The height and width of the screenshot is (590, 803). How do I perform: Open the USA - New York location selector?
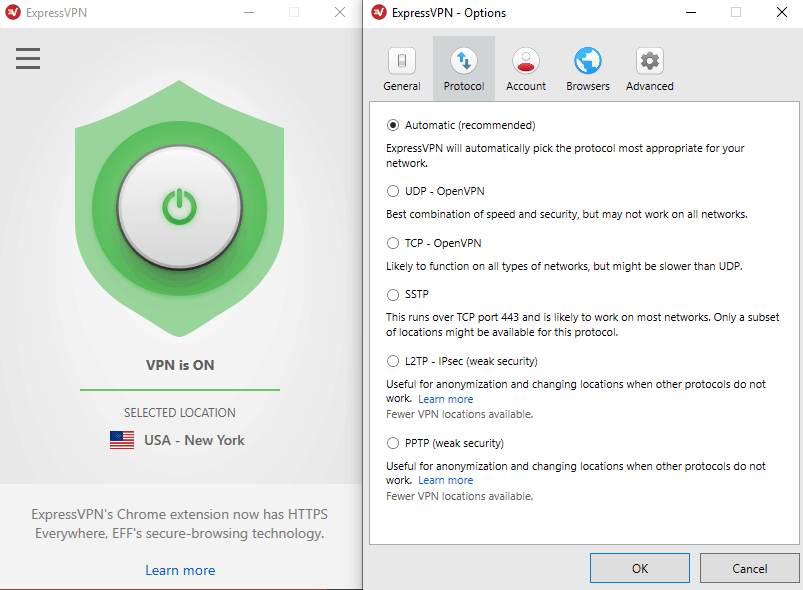178,440
